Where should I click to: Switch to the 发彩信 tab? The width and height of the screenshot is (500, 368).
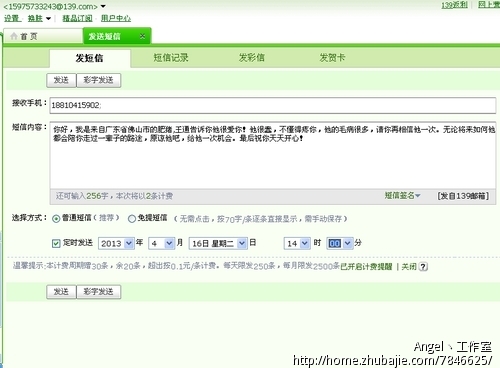pos(252,58)
